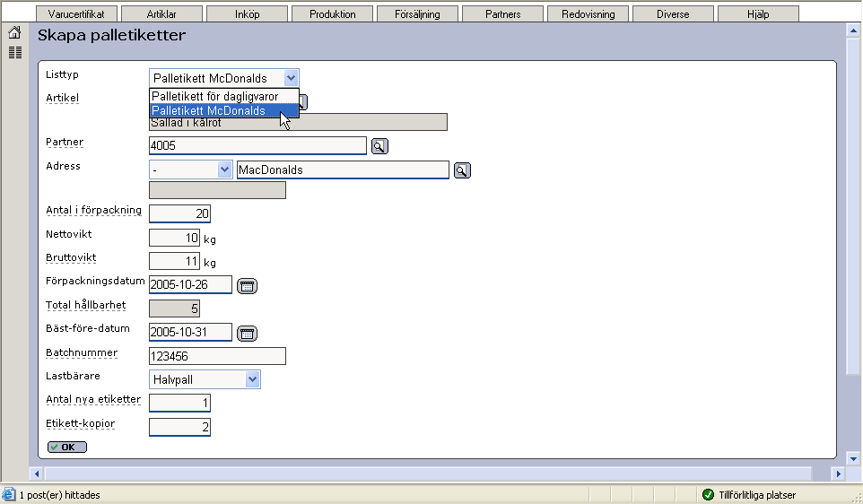863x504 pixels.
Task: Click the Batchnummer label
Action: click(82, 352)
